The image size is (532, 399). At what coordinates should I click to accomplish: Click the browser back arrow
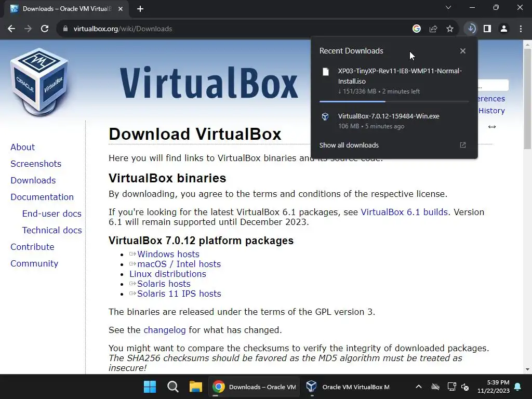coord(11,29)
